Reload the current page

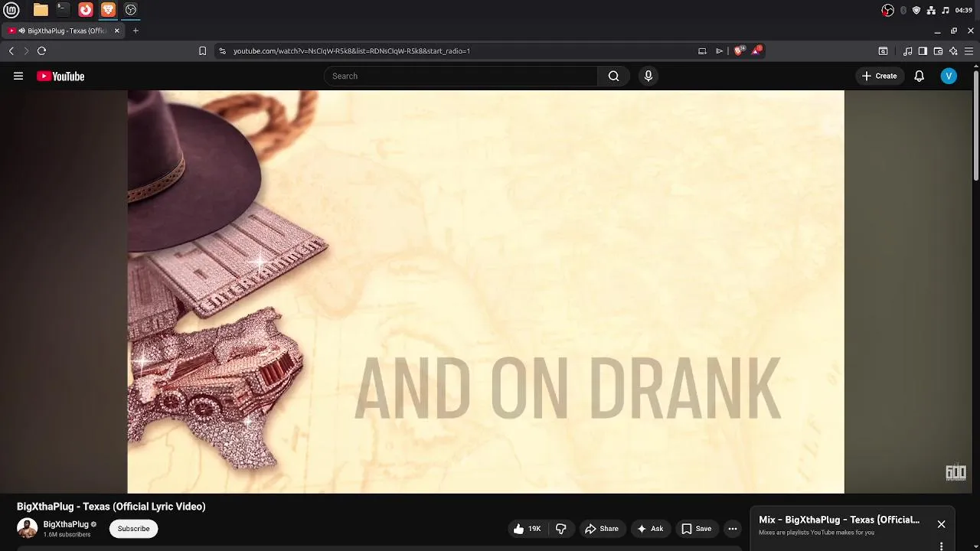click(41, 51)
